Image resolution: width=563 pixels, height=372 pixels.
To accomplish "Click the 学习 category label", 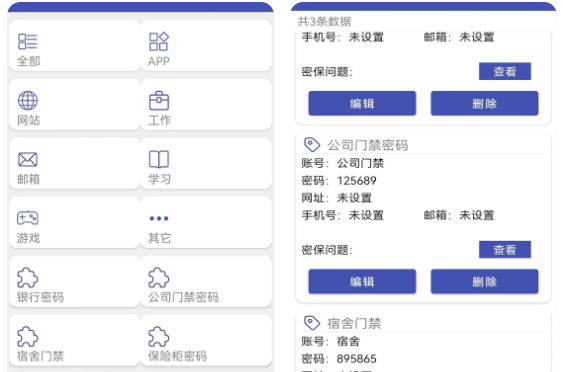I will [159, 179].
